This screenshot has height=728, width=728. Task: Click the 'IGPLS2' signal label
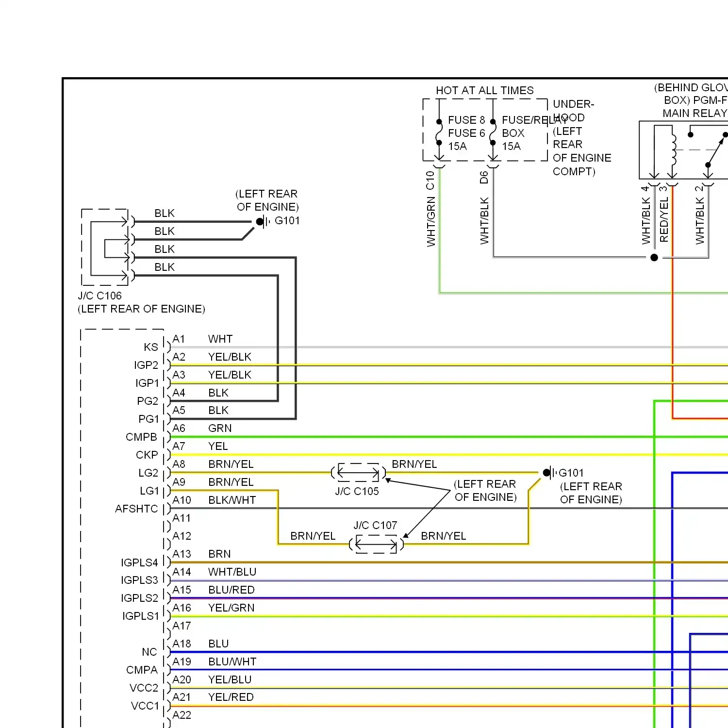click(x=139, y=598)
